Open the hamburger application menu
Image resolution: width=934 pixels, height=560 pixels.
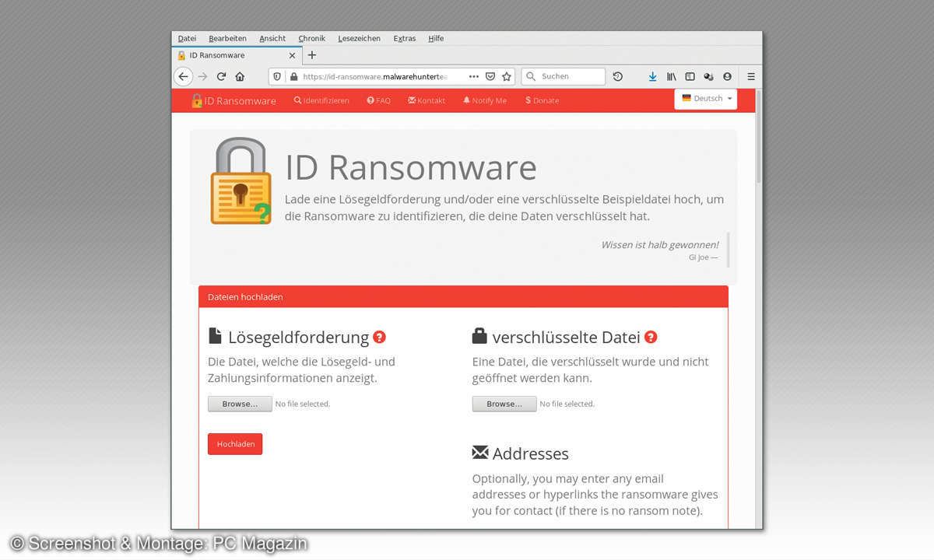751,76
